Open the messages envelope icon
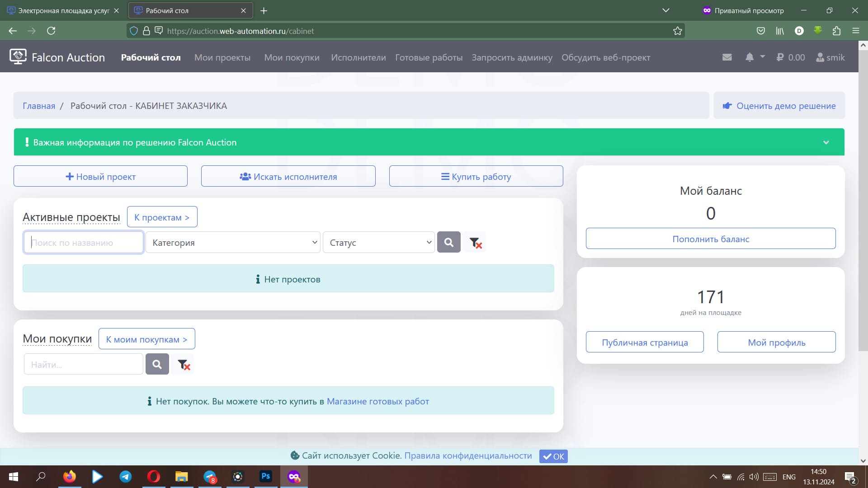This screenshot has width=868, height=488. click(x=727, y=57)
